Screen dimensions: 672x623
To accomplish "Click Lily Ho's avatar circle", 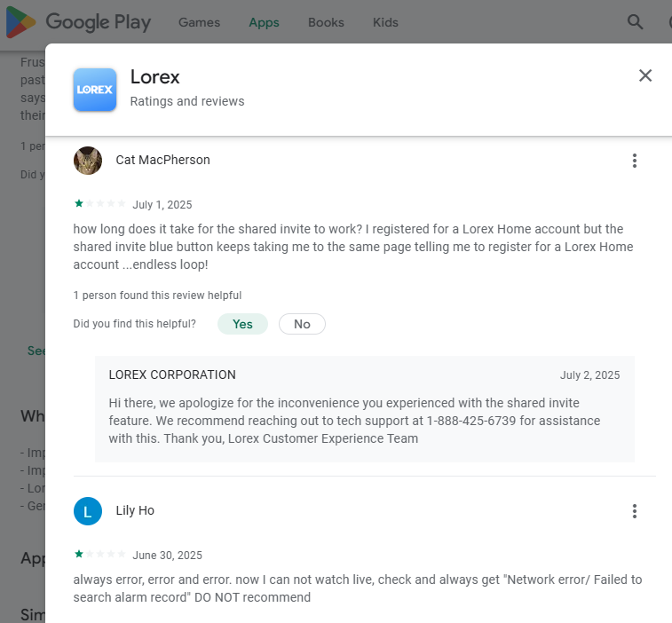I will click(x=88, y=511).
